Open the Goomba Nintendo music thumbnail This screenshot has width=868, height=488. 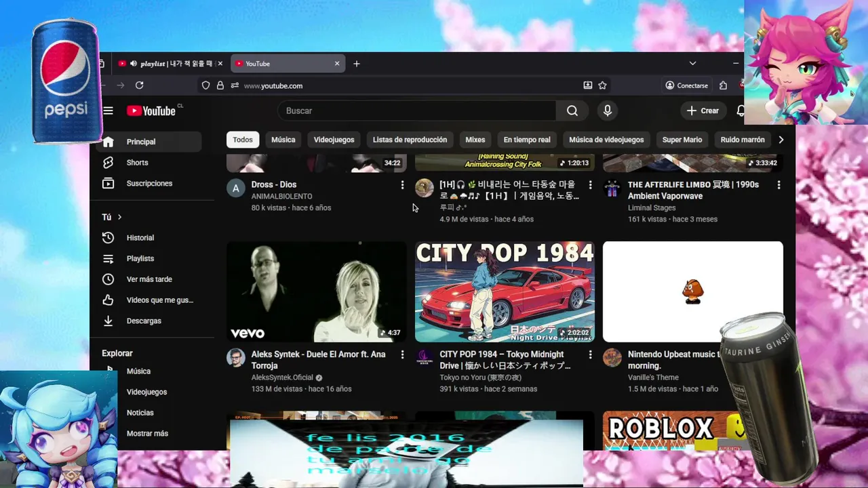tap(693, 291)
